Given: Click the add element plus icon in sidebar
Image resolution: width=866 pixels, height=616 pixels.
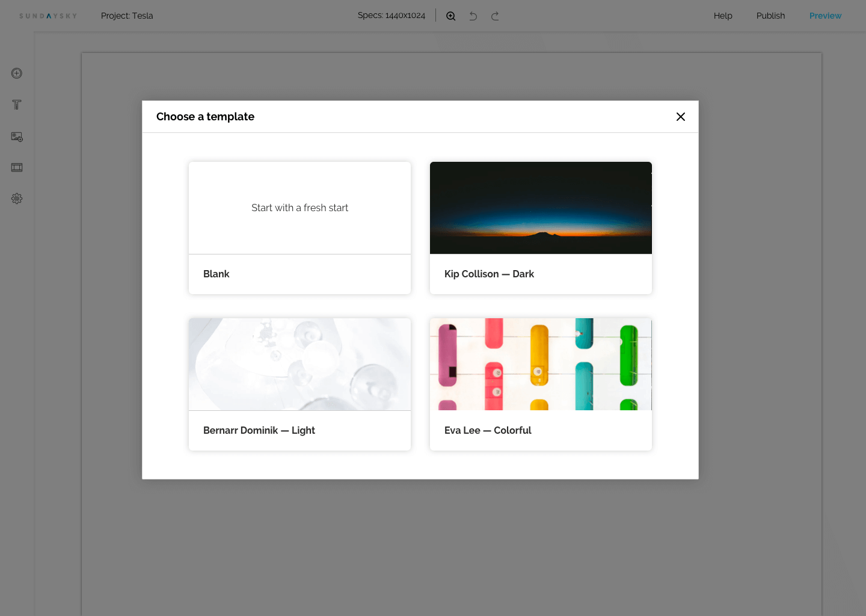Looking at the screenshot, I should coord(17,73).
